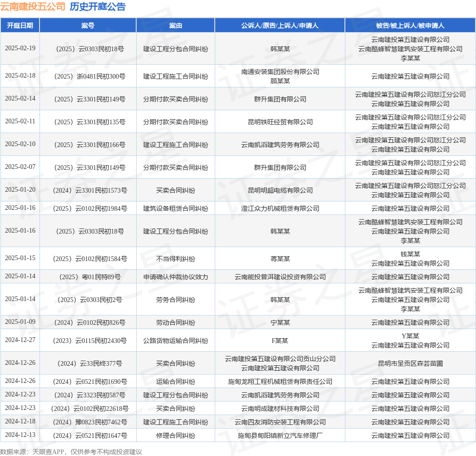
Task: Select the 开庭日期 column header
Action: coord(20,26)
